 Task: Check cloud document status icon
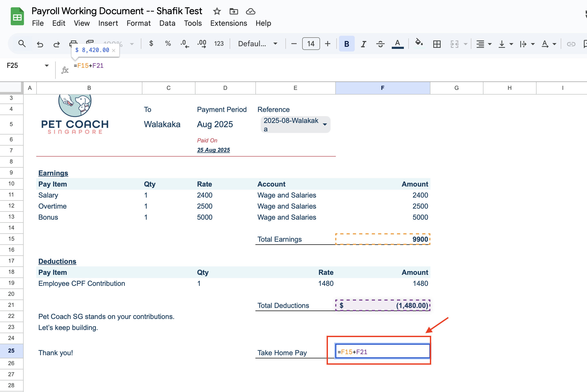[250, 11]
